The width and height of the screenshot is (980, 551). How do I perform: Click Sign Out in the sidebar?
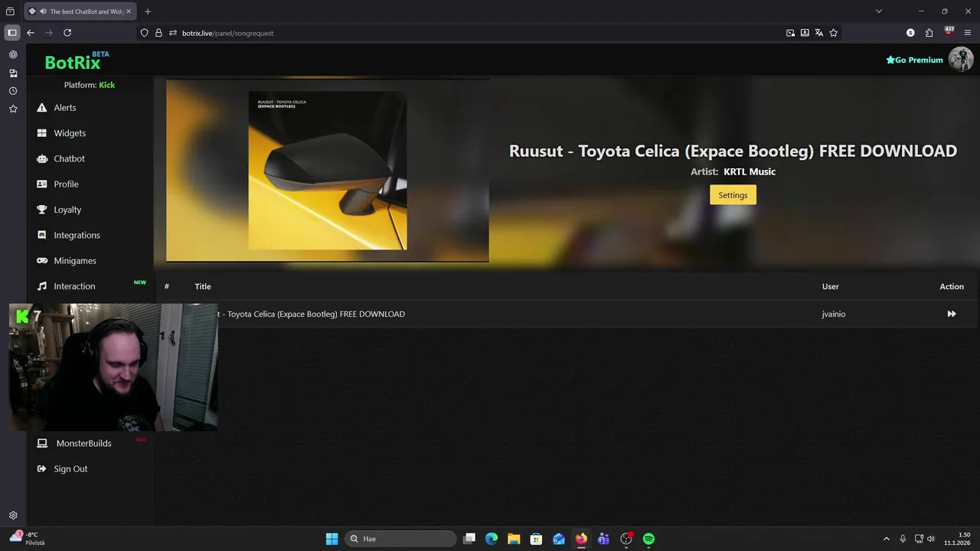pyautogui.click(x=70, y=469)
